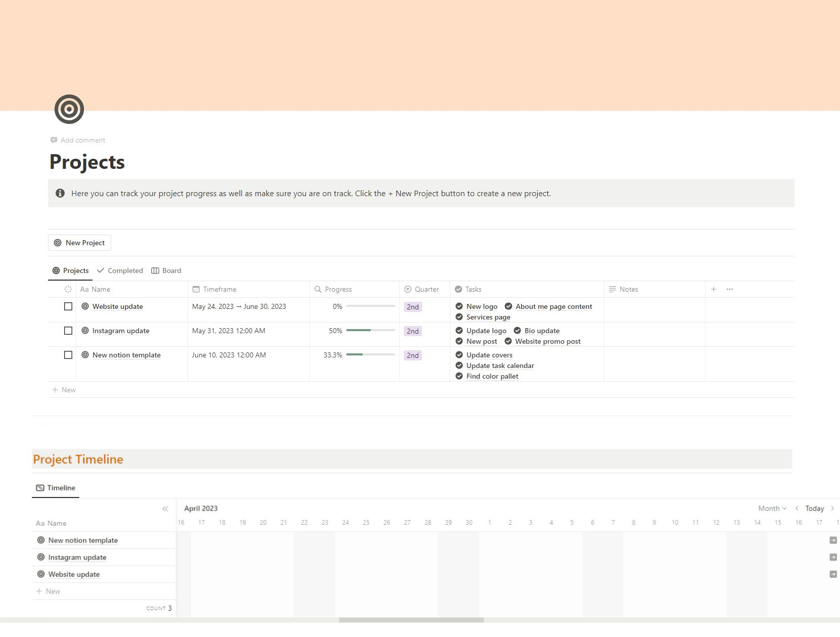Image resolution: width=840 pixels, height=637 pixels.
Task: Jump to Website update timeline arrow
Action: tap(833, 574)
